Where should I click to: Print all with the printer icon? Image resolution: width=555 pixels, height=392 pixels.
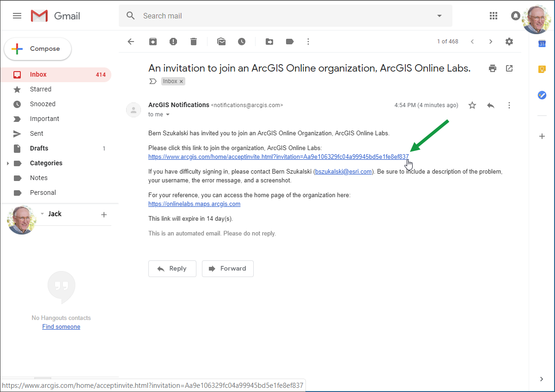pos(493,68)
